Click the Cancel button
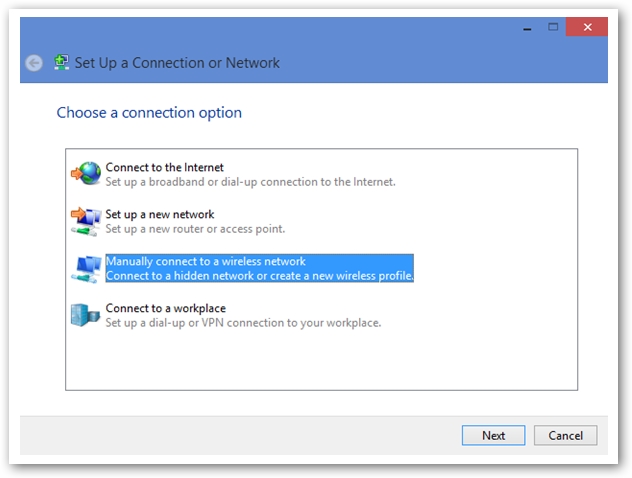The height and width of the screenshot is (478, 632). pyautogui.click(x=565, y=435)
